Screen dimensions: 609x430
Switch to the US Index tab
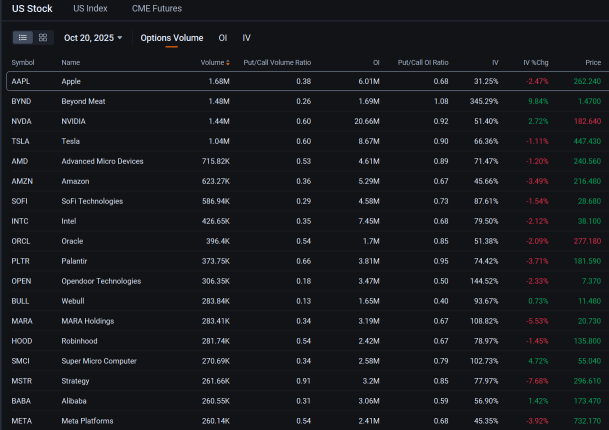[91, 9]
